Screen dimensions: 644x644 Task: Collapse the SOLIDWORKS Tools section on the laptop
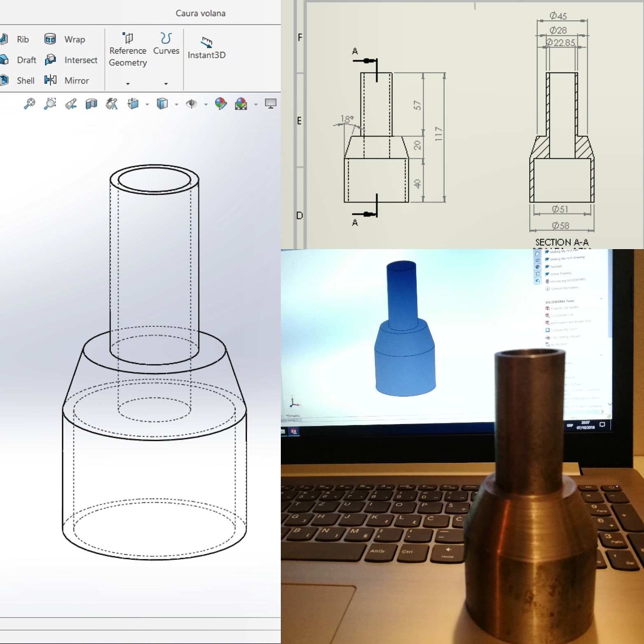click(x=601, y=299)
